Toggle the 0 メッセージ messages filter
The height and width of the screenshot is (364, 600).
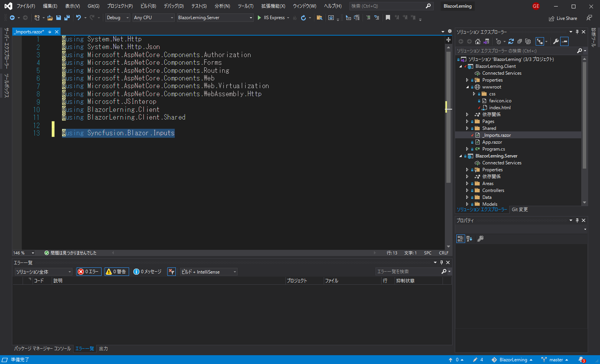coord(148,272)
